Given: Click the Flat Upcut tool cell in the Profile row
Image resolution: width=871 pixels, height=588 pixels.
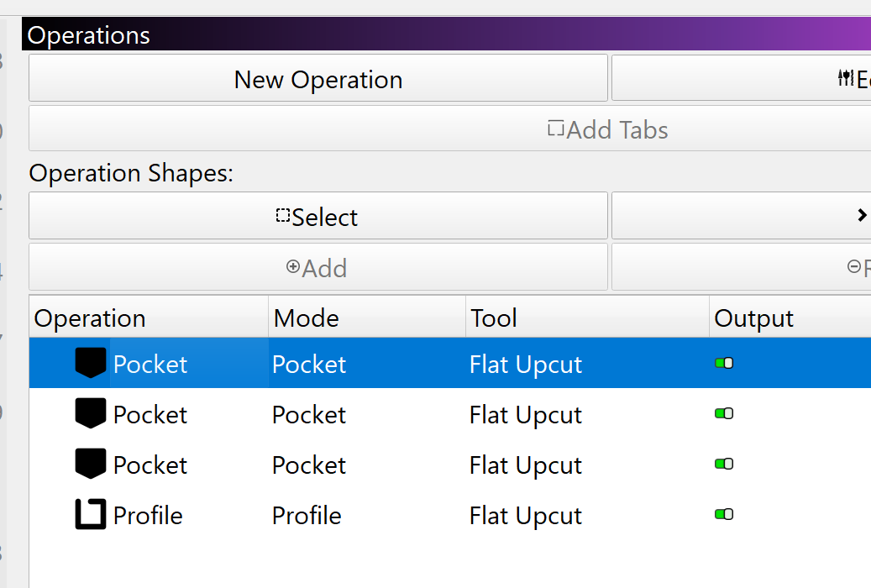Looking at the screenshot, I should tap(526, 515).
